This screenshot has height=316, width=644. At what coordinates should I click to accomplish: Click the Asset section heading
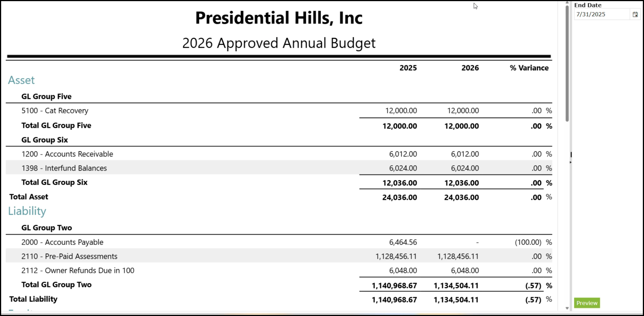click(21, 80)
